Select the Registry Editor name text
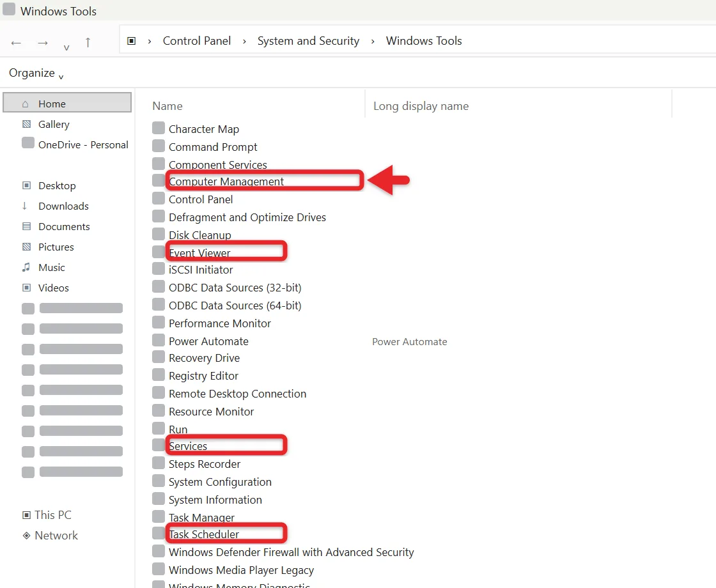Image resolution: width=716 pixels, height=588 pixels. (x=204, y=376)
